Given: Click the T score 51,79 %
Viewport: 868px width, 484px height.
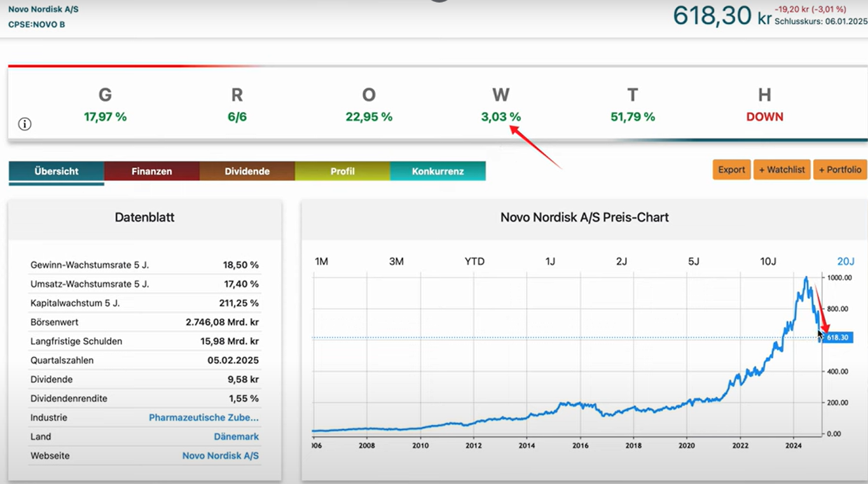Looking at the screenshot, I should [633, 117].
